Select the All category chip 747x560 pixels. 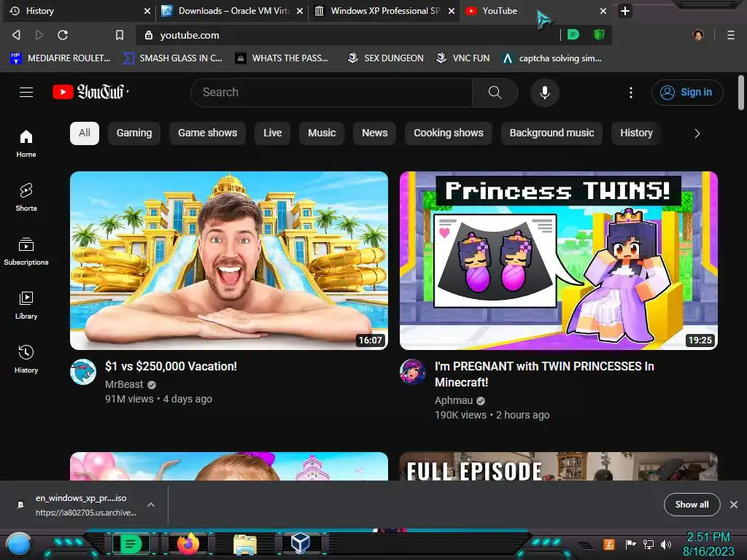pos(85,133)
